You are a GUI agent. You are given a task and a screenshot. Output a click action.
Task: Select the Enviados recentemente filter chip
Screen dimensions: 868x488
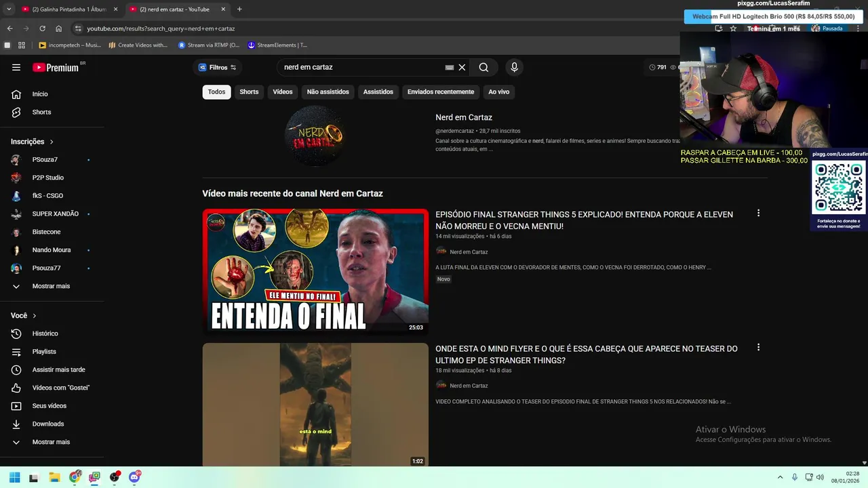[x=441, y=92]
